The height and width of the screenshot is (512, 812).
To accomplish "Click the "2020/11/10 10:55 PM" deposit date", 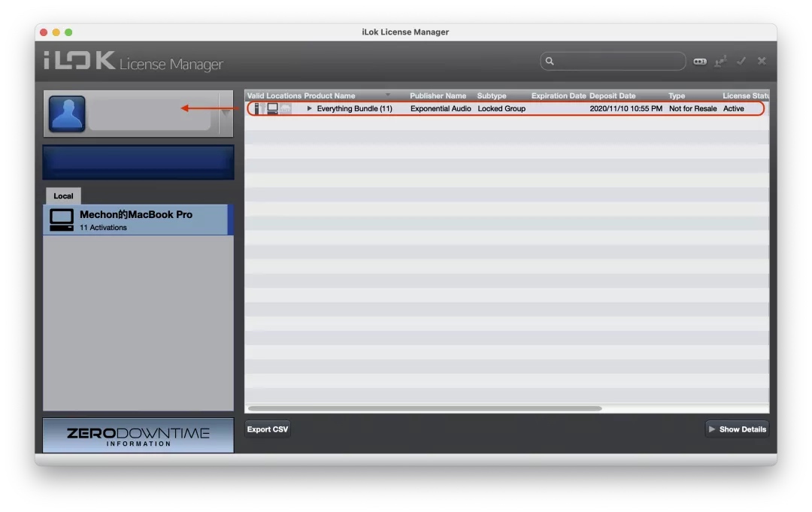I will [626, 109].
